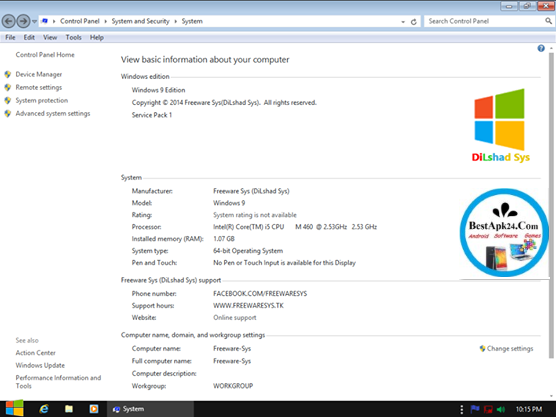
Task: Click the vertical scrollbar of the page
Action: pos(551,206)
